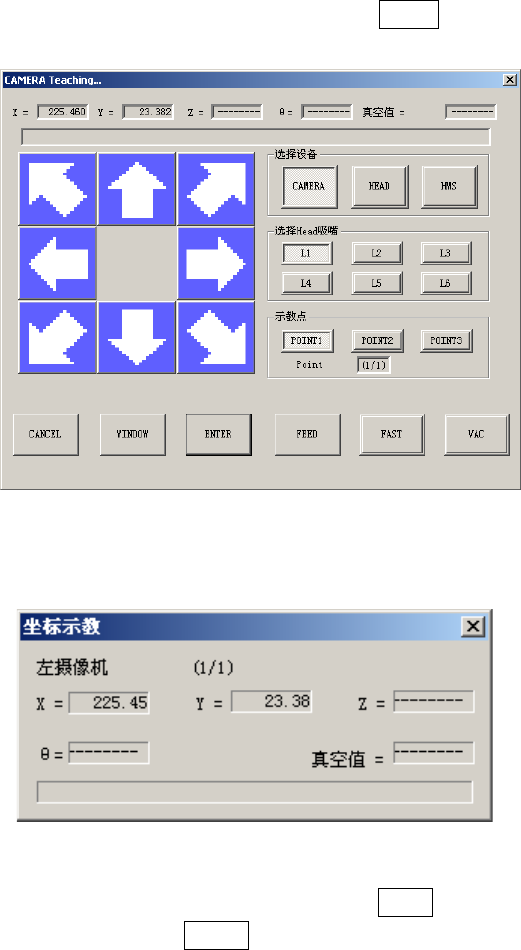
Task: Close the 坐标示教 dialog
Action: pos(473,626)
